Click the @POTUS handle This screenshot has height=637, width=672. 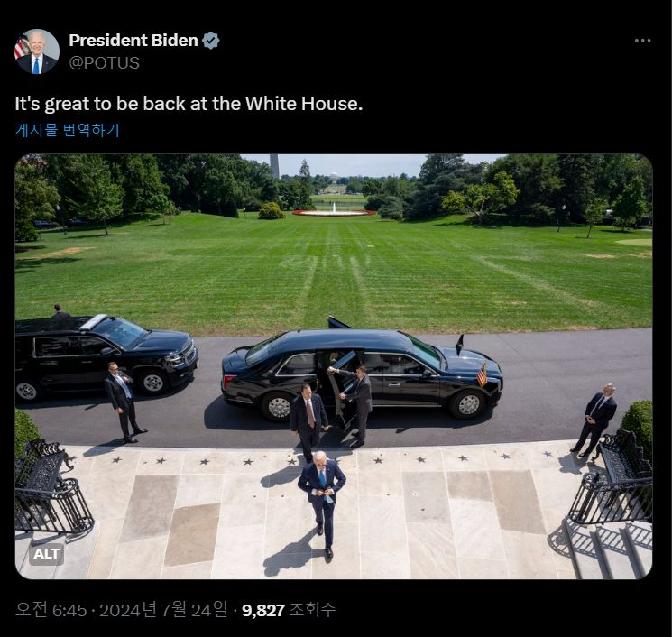pyautogui.click(x=104, y=62)
